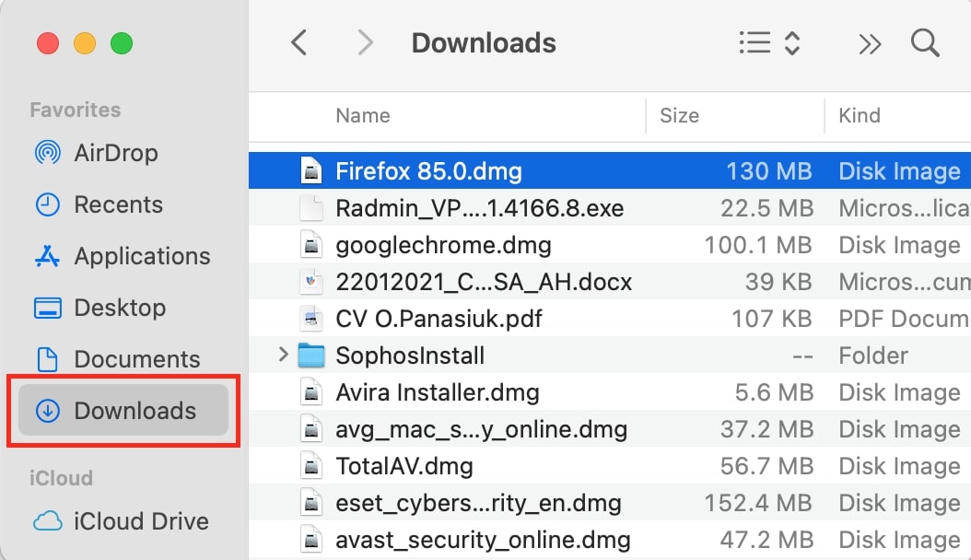Select the file eset_cybers...rity_en.dmg
Viewport: 971px width, 560px height.
pos(478,504)
